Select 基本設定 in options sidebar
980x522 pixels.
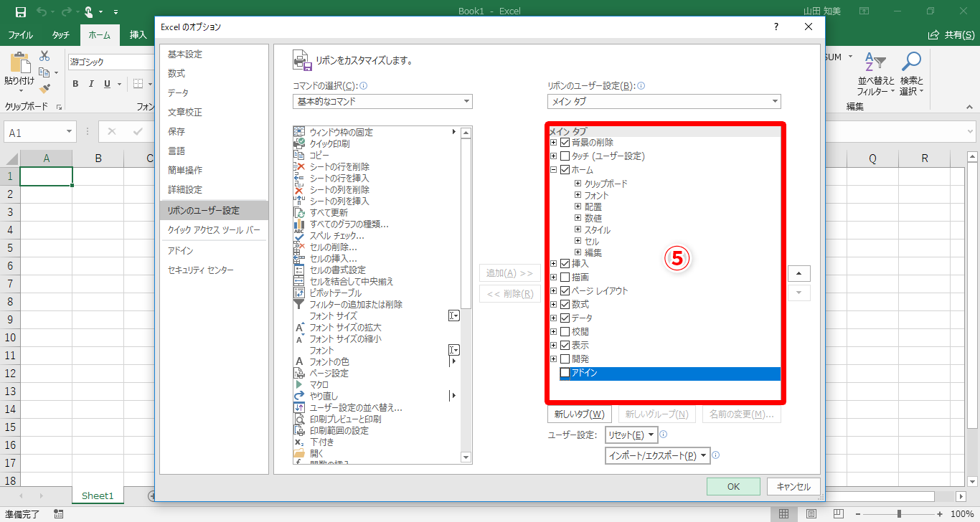click(x=214, y=54)
